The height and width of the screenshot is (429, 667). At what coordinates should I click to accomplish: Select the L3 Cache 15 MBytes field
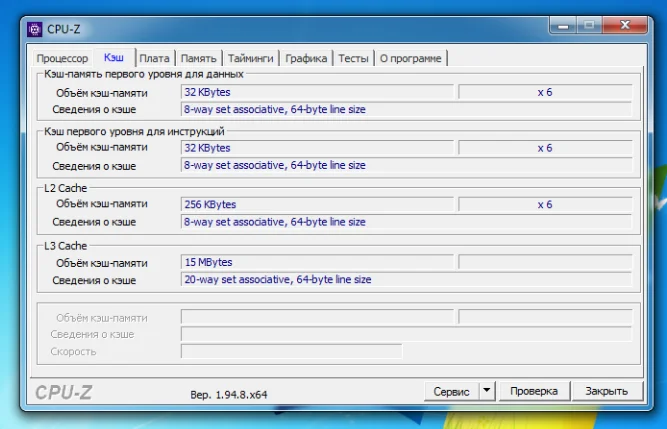pos(317,262)
